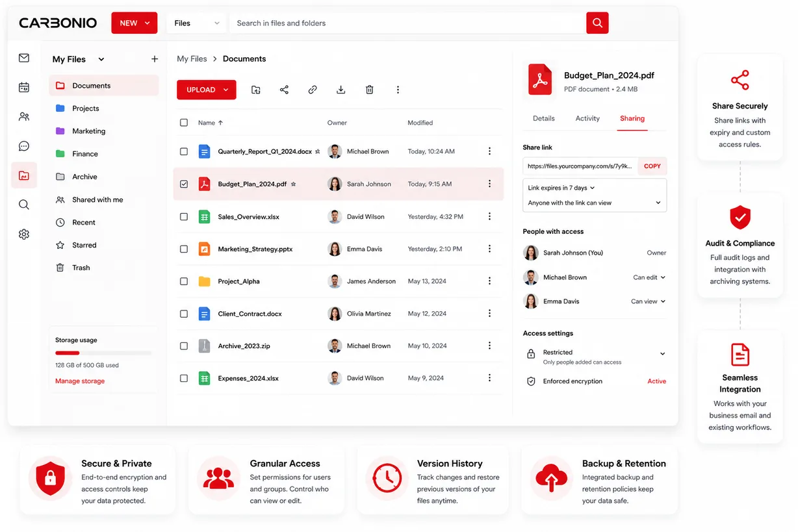Viewport: 798px width, 532px height.
Task: Open row menu for Client_Contract.docx
Action: click(489, 313)
